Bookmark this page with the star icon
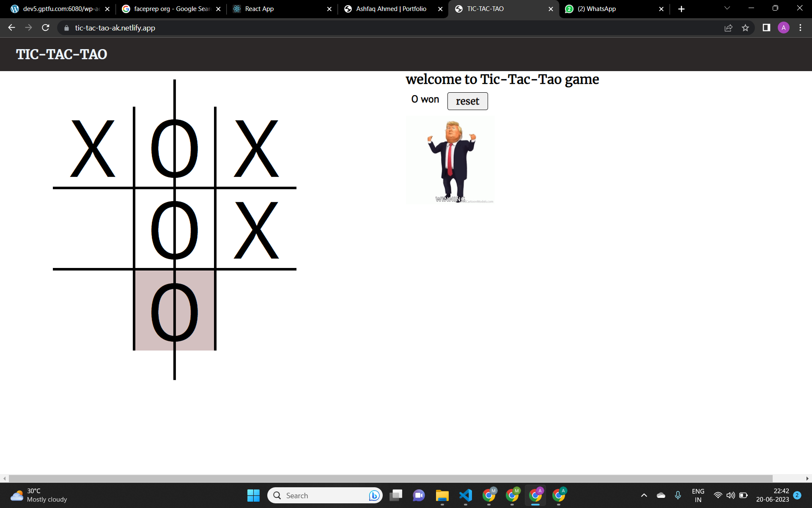 point(745,28)
